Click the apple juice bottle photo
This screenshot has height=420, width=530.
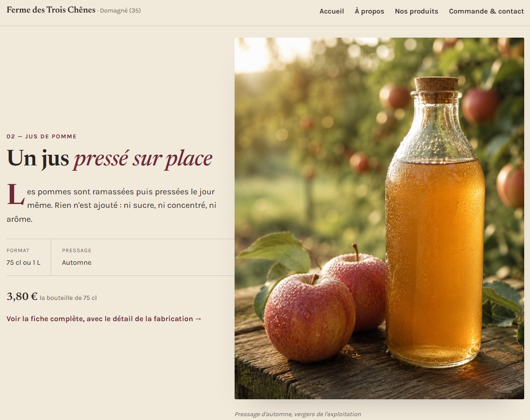point(379,218)
